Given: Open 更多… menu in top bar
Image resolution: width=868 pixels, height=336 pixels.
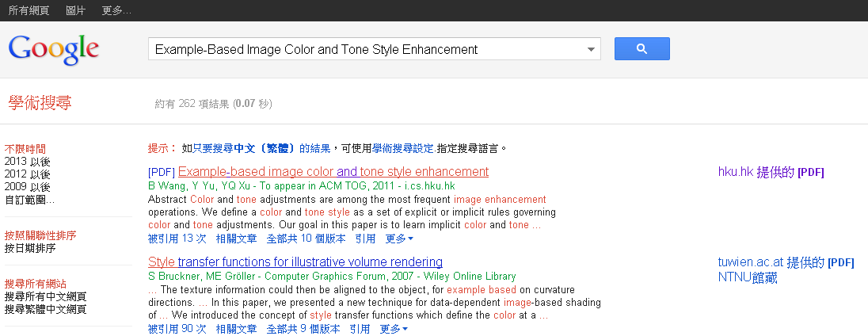Looking at the screenshot, I should pyautogui.click(x=116, y=10).
